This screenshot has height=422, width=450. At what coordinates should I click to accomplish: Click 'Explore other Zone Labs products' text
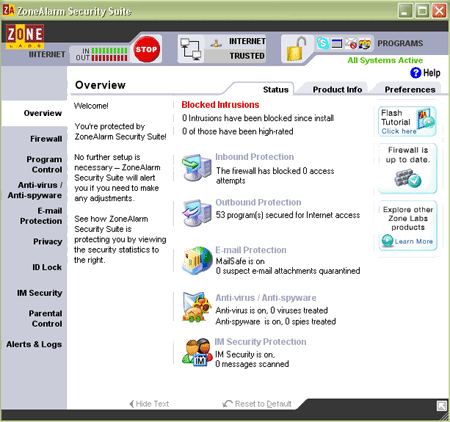[408, 218]
